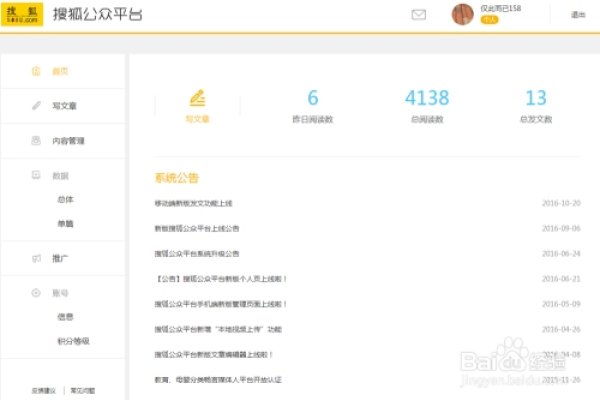The width and height of the screenshot is (600, 400).
Task: Click the total articles number 13
Action: [x=536, y=98]
